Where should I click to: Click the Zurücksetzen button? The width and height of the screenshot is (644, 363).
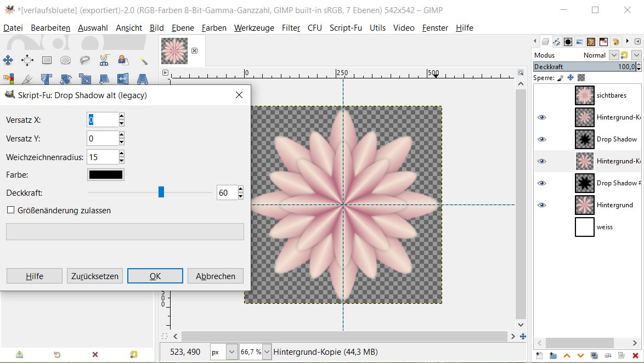coord(95,276)
